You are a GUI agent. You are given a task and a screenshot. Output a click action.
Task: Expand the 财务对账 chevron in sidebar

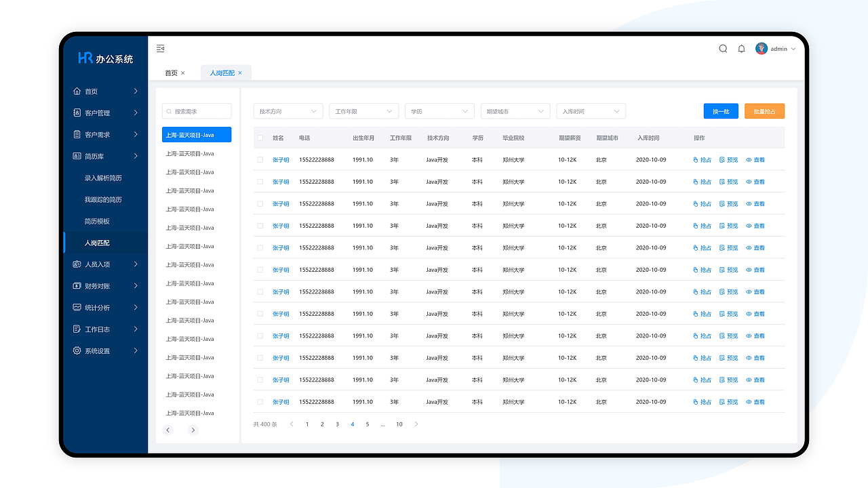tap(136, 286)
